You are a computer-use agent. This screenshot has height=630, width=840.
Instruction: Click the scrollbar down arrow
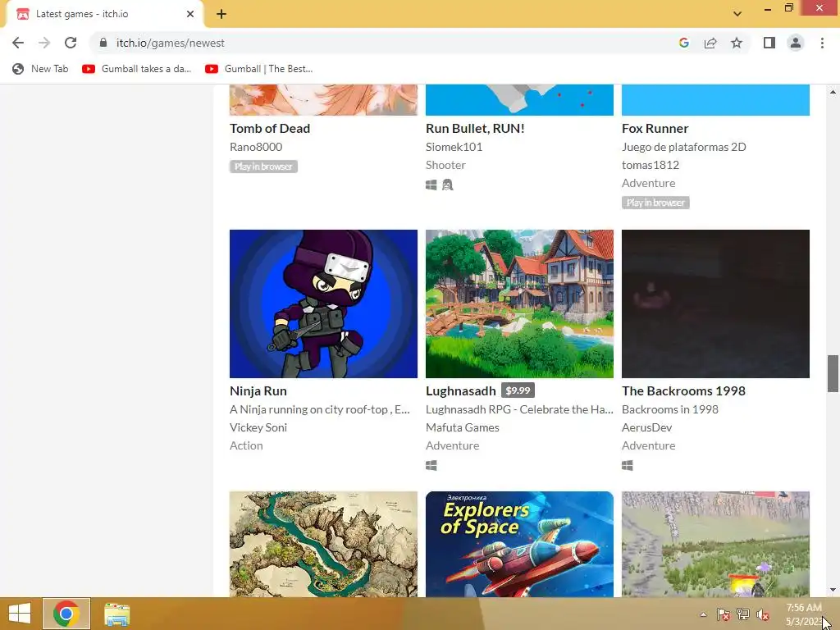coord(833,590)
